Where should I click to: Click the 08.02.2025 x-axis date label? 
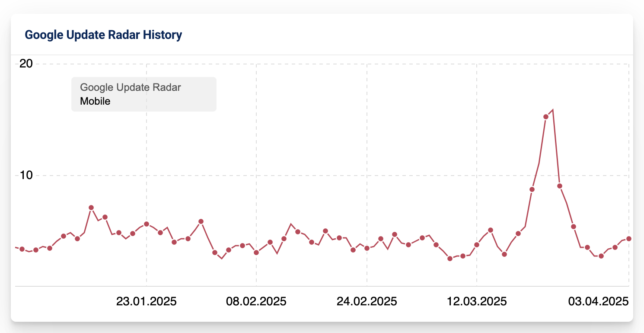[256, 301]
